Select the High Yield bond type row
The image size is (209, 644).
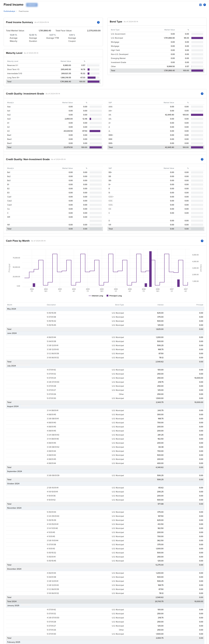(157, 50)
